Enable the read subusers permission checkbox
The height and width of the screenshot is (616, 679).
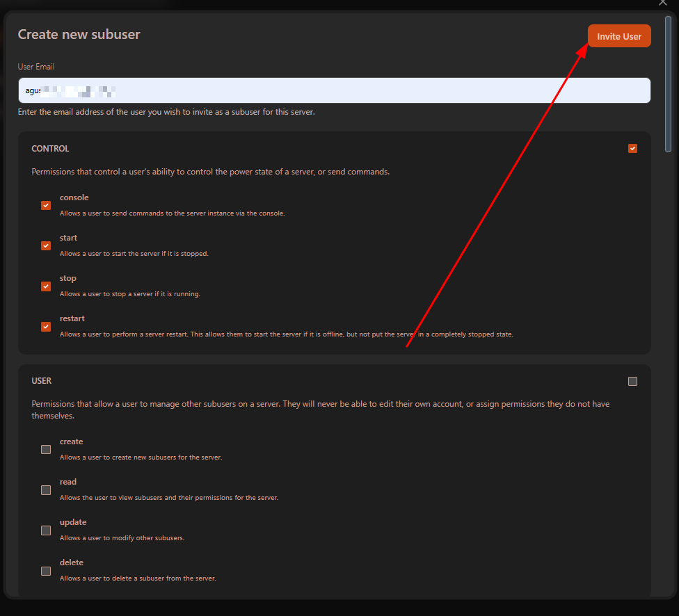pyautogui.click(x=46, y=489)
